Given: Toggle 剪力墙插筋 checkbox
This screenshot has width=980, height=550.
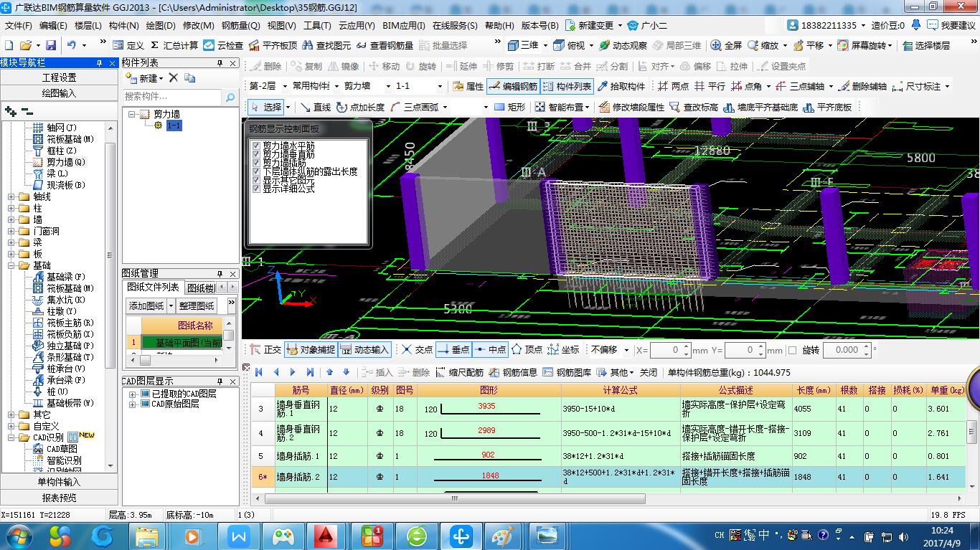Looking at the screenshot, I should click(256, 163).
